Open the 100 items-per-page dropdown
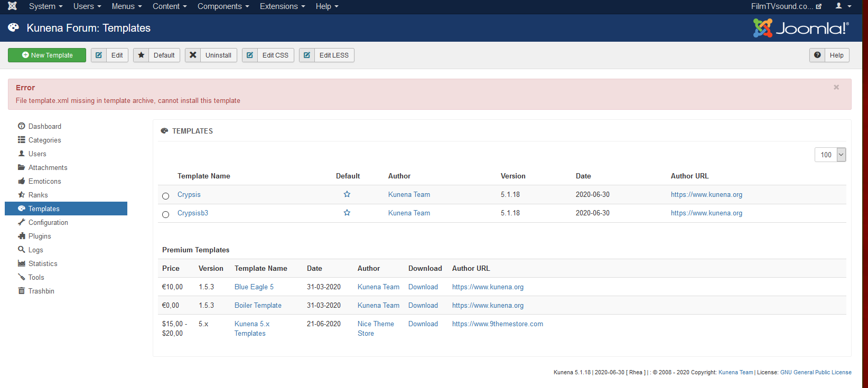868x388 pixels. pyautogui.click(x=830, y=155)
